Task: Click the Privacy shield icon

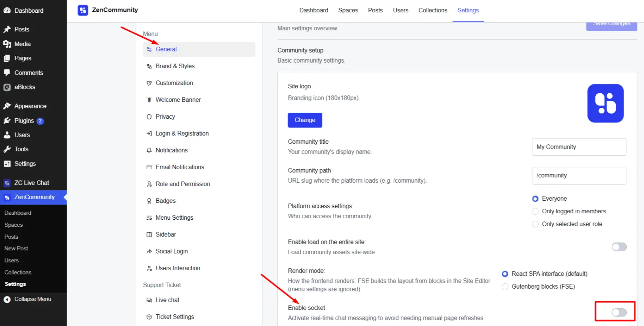Action: tap(149, 117)
